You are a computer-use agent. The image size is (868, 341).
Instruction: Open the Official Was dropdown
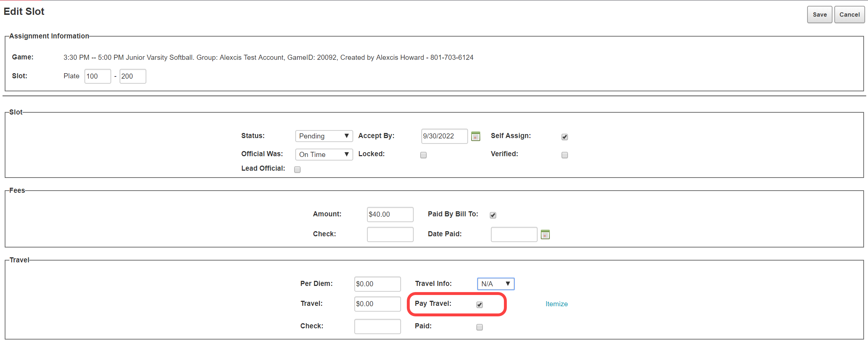coord(324,154)
